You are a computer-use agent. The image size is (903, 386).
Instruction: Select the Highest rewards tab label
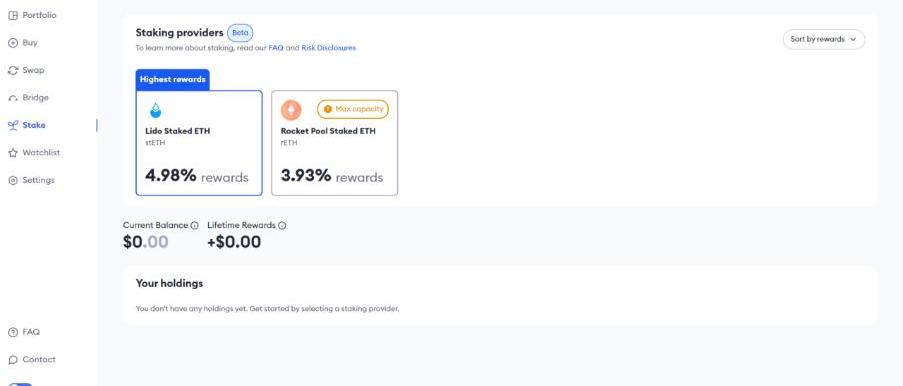173,80
